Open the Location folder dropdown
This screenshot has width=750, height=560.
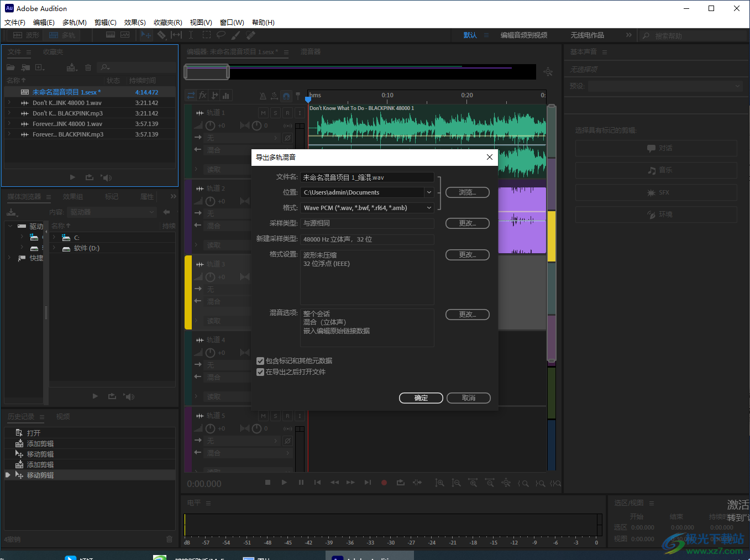click(429, 192)
